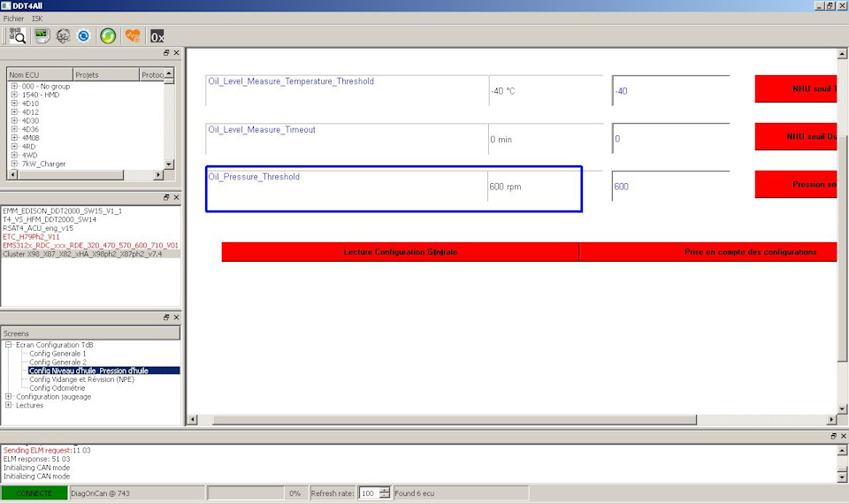This screenshot has height=504, width=849.
Task: Click the Projets column header
Action: (106, 74)
